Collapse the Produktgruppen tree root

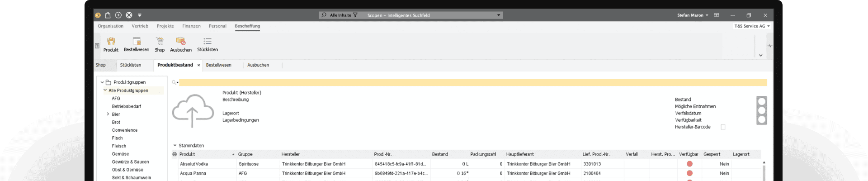coord(102,82)
